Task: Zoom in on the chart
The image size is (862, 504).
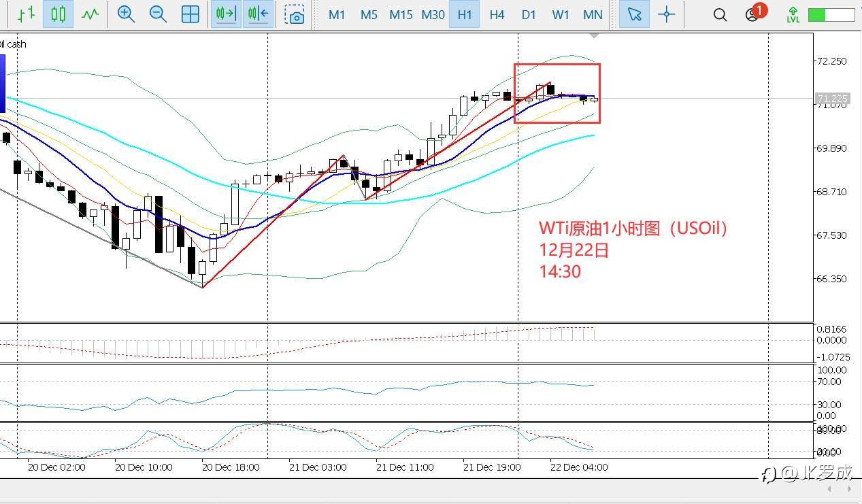Action: point(125,14)
